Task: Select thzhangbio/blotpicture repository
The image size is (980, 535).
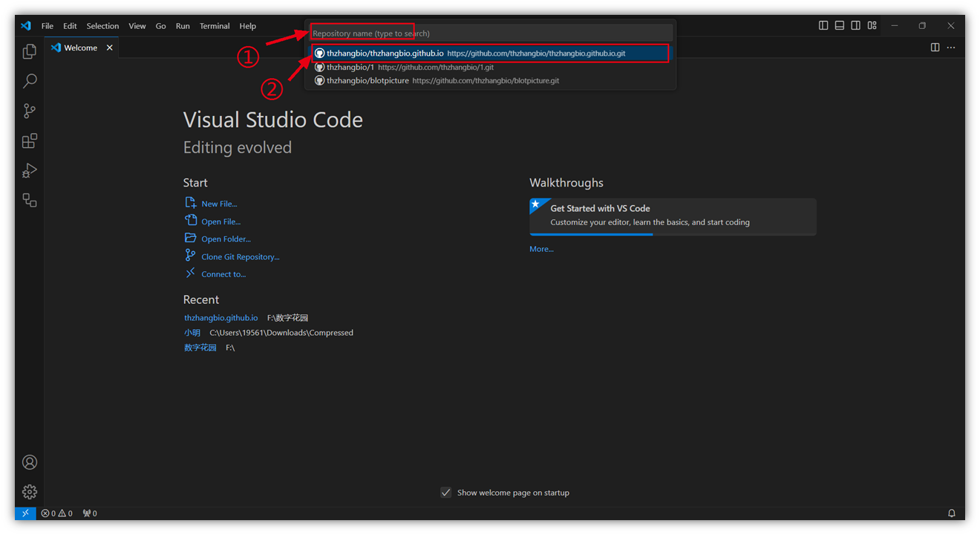Action: coord(490,80)
